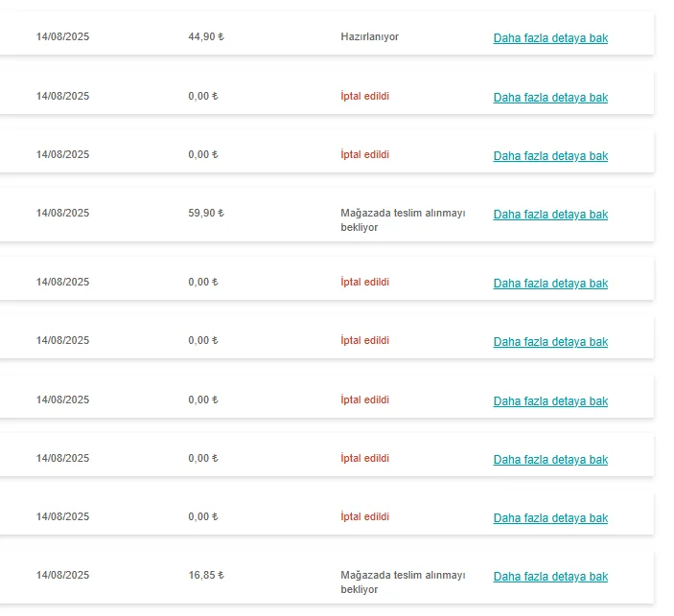Open details of the second cancelled order
This screenshot has height=616, width=674.
click(x=550, y=156)
